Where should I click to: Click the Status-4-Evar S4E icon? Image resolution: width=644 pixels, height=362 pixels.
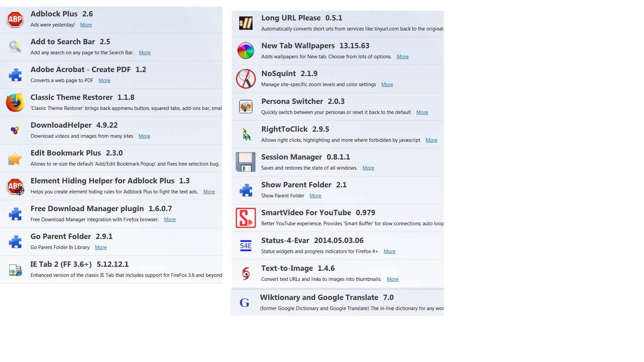[246, 246]
